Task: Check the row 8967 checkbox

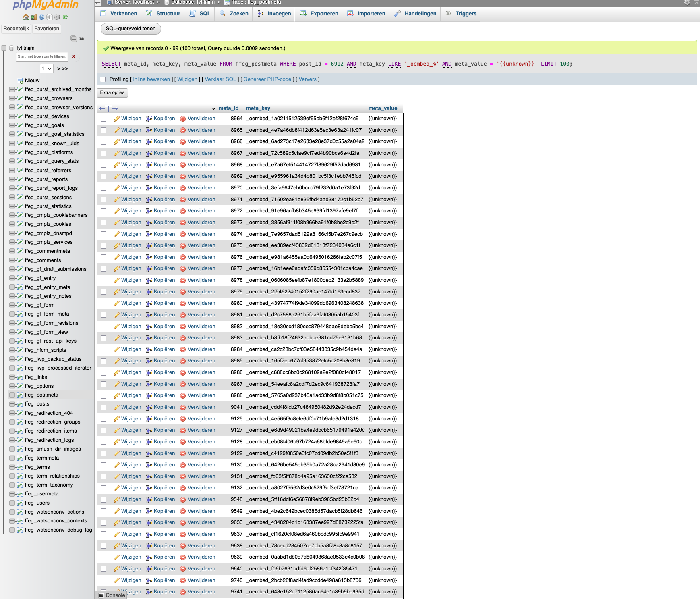Action: point(104,154)
